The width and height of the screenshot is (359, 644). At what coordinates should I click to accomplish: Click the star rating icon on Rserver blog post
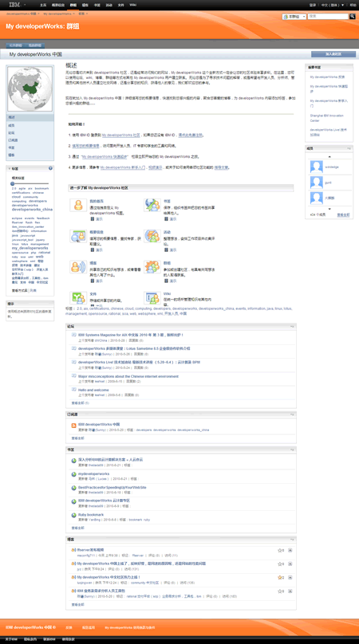[x=279, y=551]
